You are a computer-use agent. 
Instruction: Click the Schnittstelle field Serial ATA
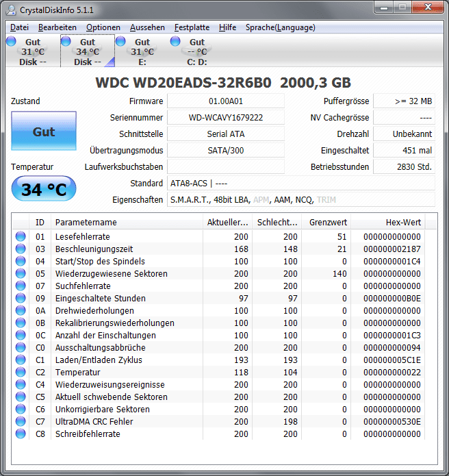226,134
